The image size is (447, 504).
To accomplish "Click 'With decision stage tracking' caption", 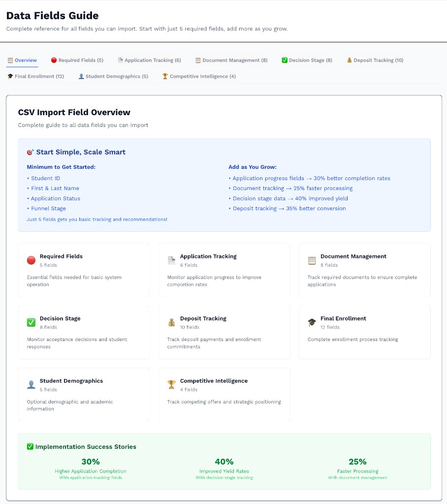I will 224,477.
